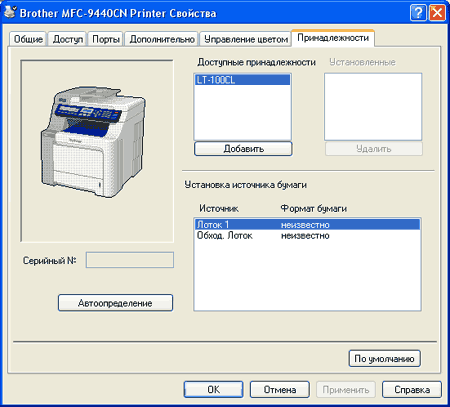
Task: Switch to the Доступ tab
Action: tap(68, 39)
